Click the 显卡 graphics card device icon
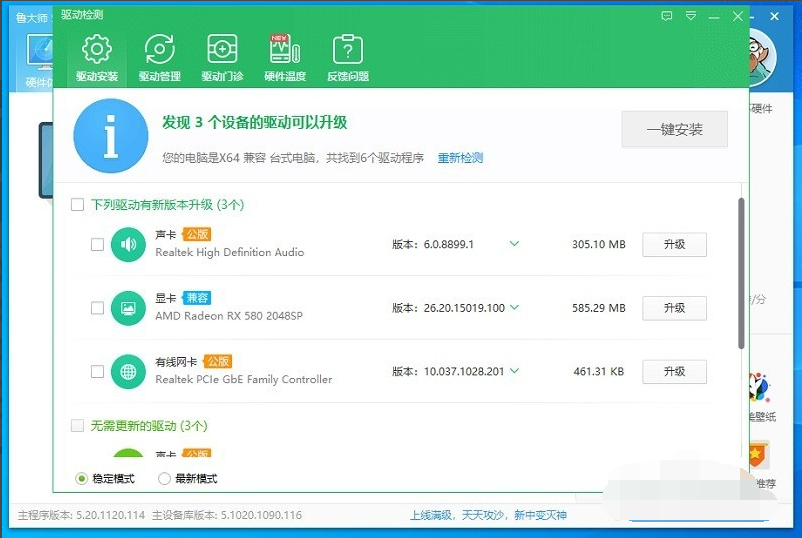Viewport: 802px width, 538px height. coord(128,308)
